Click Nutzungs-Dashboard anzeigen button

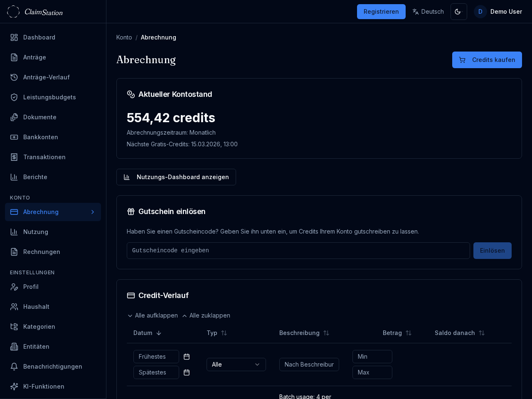176,177
